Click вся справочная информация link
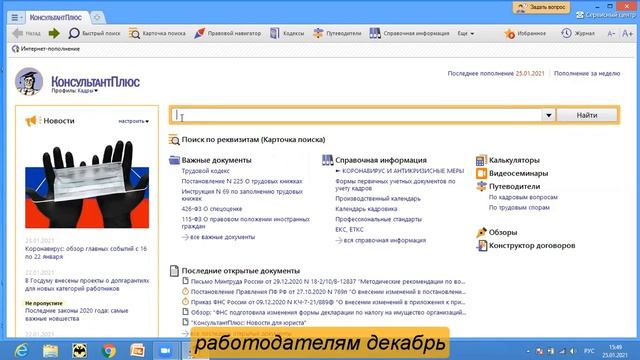Screen dimensions: 640x360 (384, 240)
